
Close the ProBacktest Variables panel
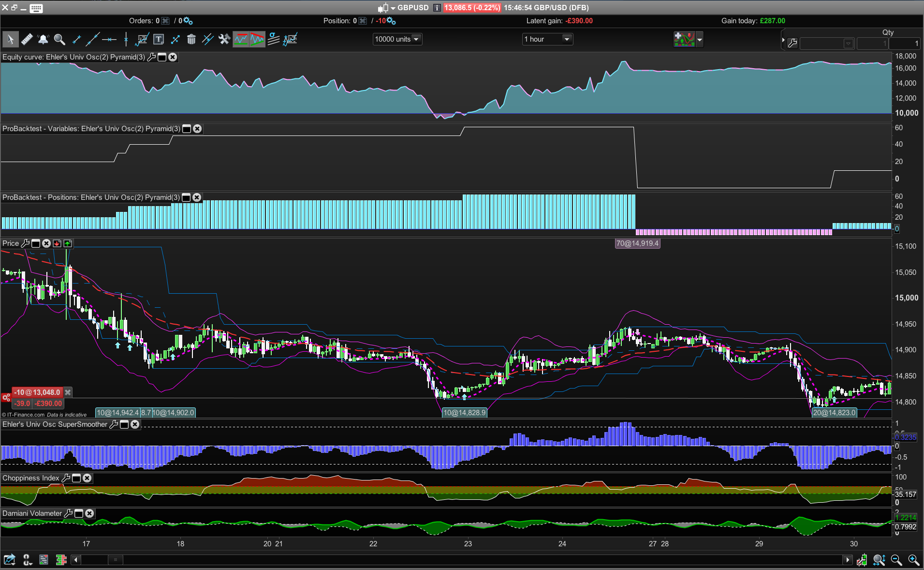coord(197,129)
